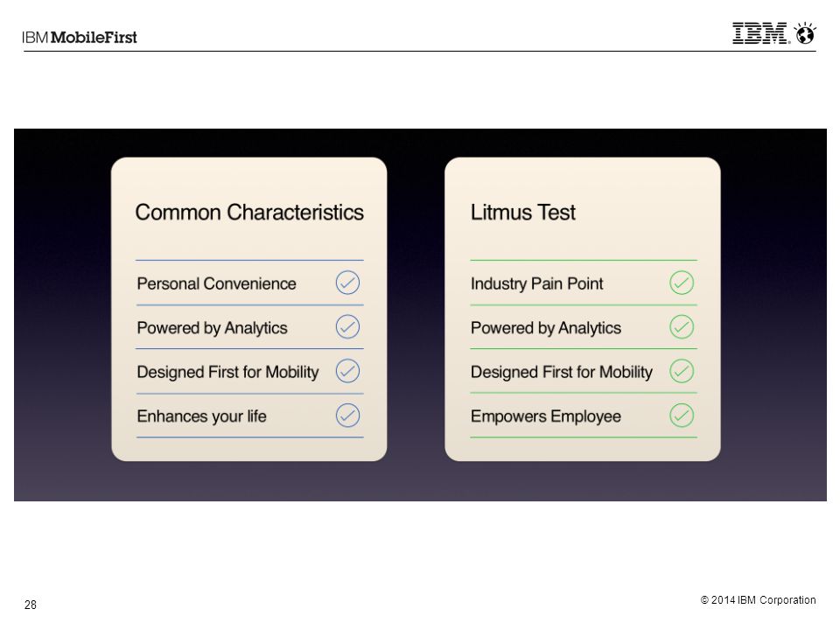Screen dimensions: 840x630
Task: Click the slide number 28
Action: [31, 605]
